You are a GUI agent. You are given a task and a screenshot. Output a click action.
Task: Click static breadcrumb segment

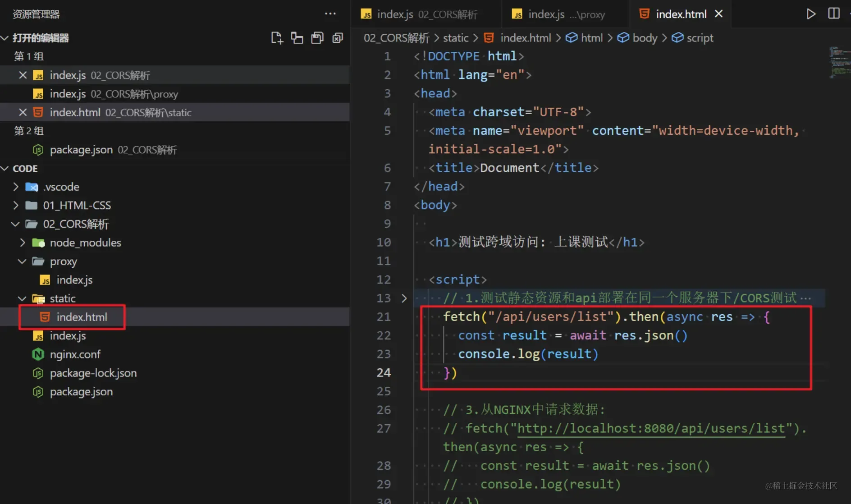[456, 38]
